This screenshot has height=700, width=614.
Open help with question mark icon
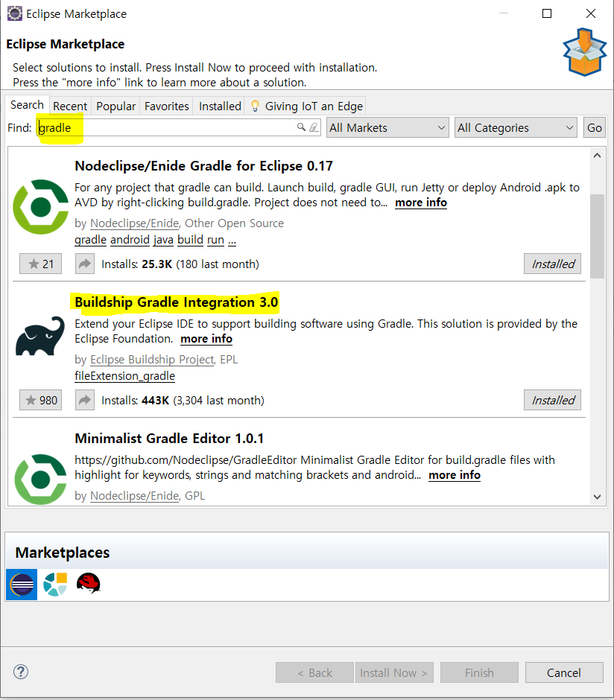[x=21, y=672]
